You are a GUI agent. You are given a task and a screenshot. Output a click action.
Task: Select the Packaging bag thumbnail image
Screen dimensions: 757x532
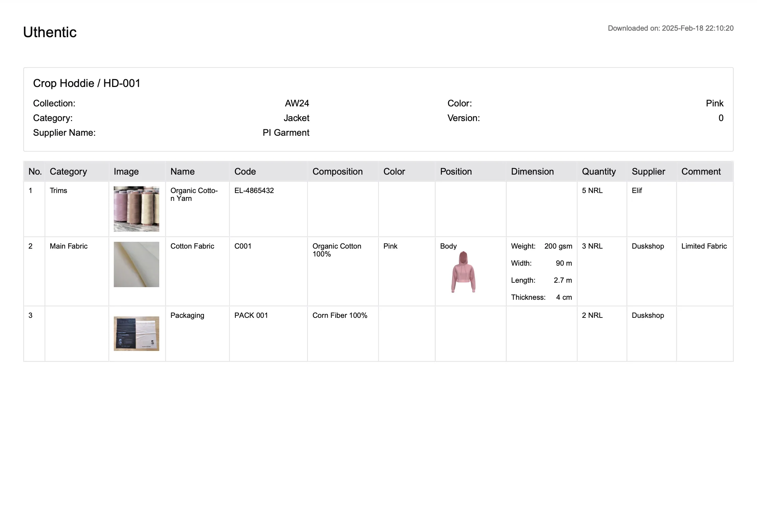click(136, 334)
